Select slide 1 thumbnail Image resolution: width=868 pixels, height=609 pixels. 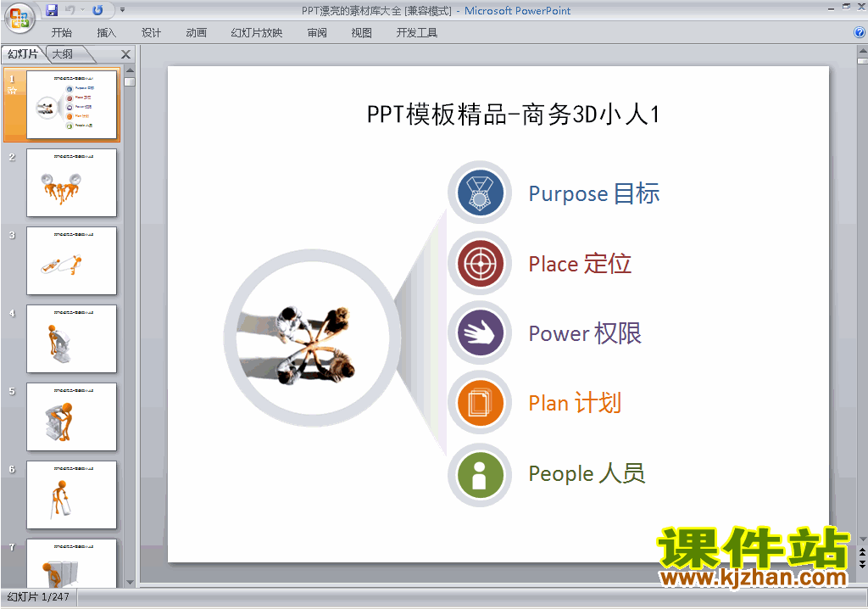pos(72,104)
